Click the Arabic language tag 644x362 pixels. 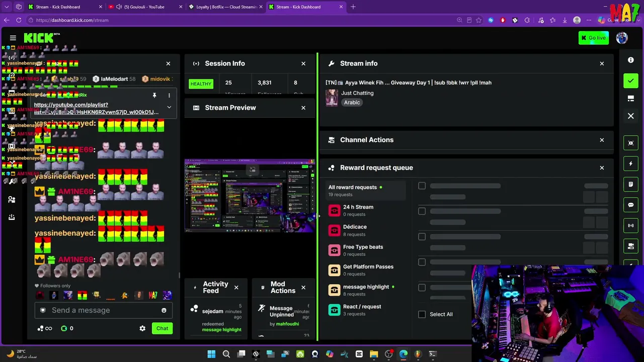point(352,103)
